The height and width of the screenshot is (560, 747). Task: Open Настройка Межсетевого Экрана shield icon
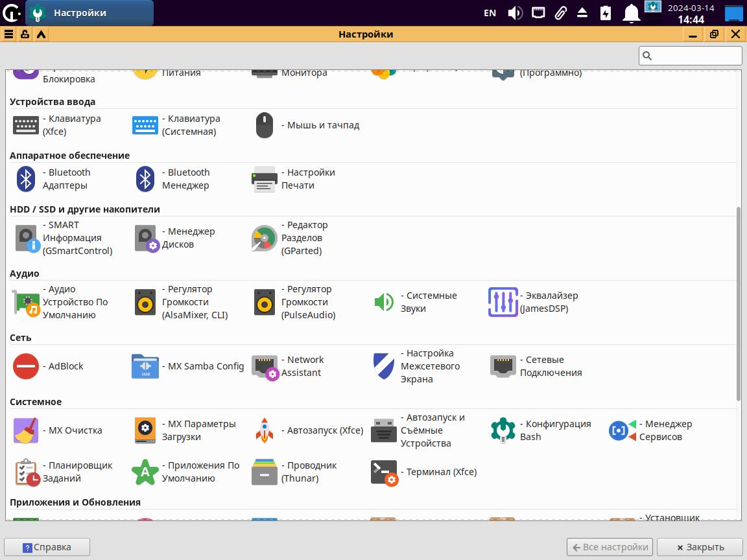(383, 366)
